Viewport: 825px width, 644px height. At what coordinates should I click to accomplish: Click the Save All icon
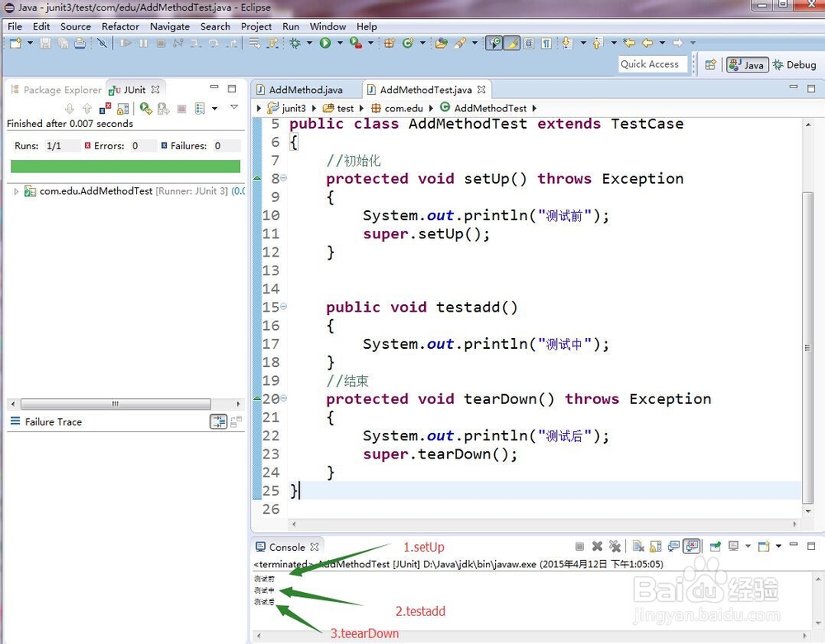click(x=63, y=43)
